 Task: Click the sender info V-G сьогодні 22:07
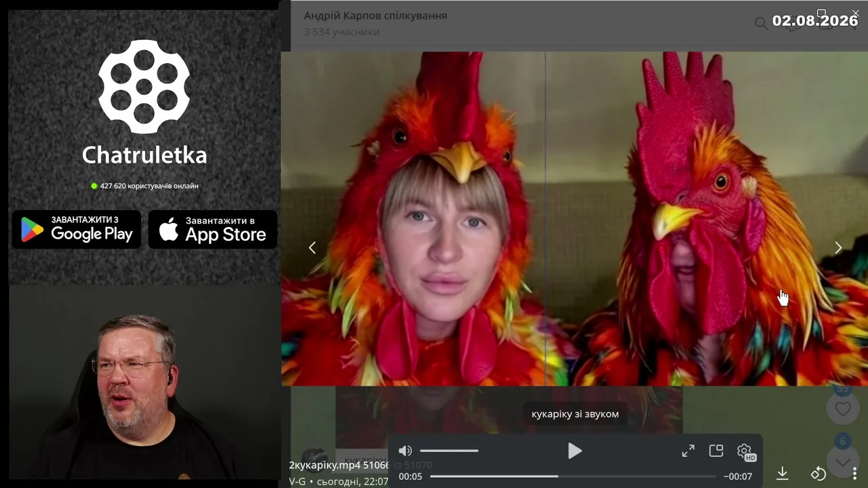pyautogui.click(x=338, y=481)
